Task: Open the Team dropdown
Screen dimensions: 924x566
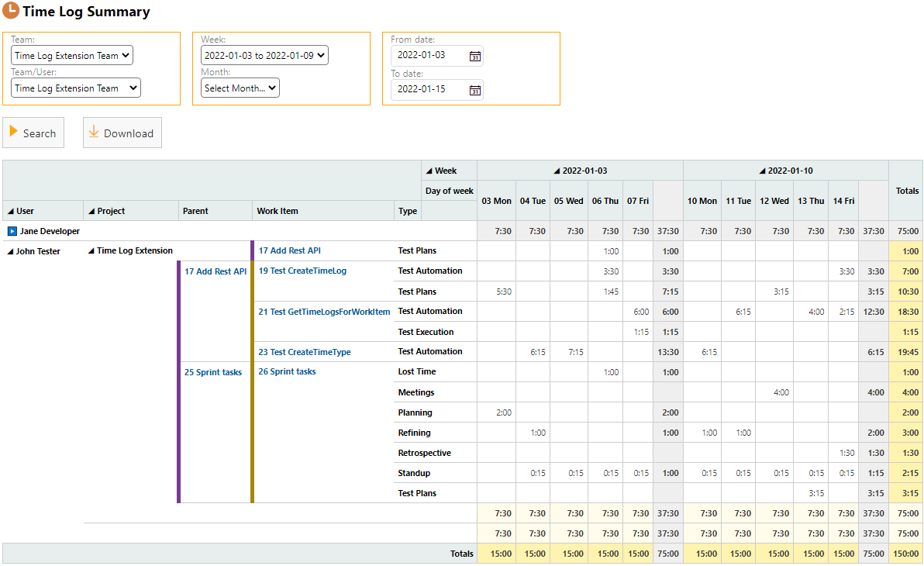Action: coord(72,56)
